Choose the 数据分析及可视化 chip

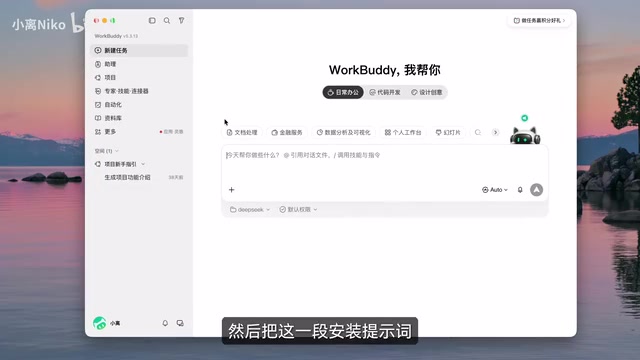pos(344,132)
